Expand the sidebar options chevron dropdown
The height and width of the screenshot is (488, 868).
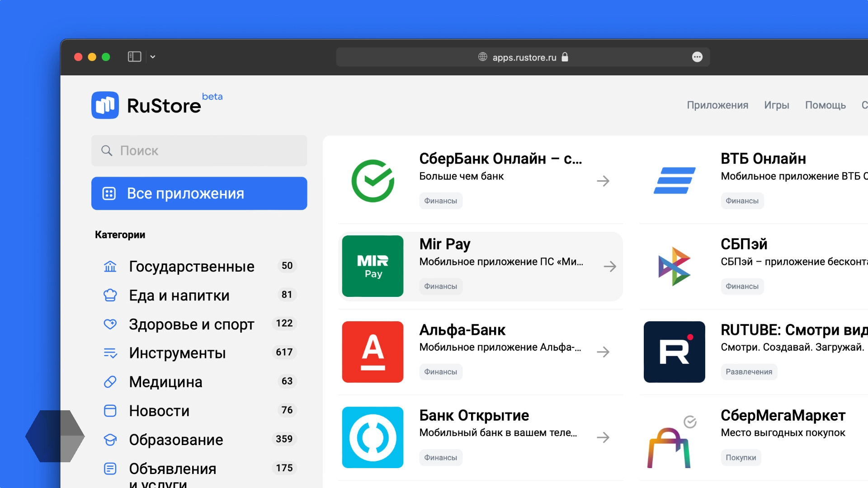(153, 57)
